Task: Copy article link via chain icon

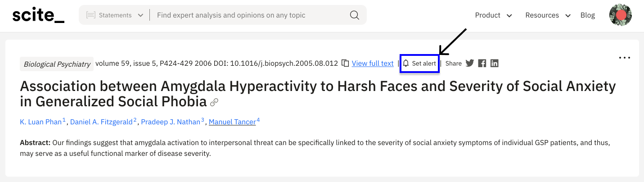Action: pyautogui.click(x=214, y=102)
